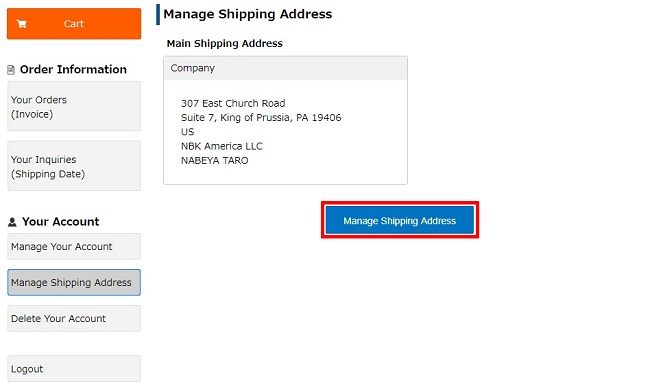The height and width of the screenshot is (390, 650).
Task: Click the blue Manage Shipping Address button
Action: tap(400, 220)
